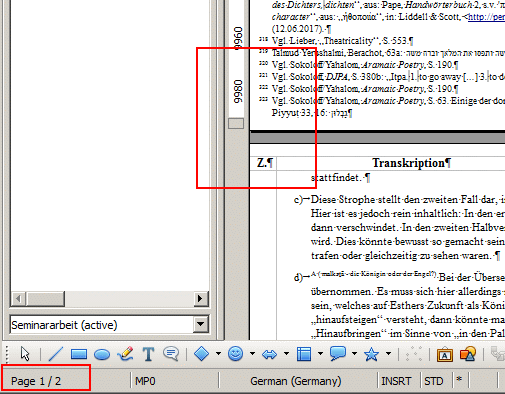This screenshot has width=505, height=394.
Task: Activate the Freeform Line pencil tool
Action: coord(125,354)
